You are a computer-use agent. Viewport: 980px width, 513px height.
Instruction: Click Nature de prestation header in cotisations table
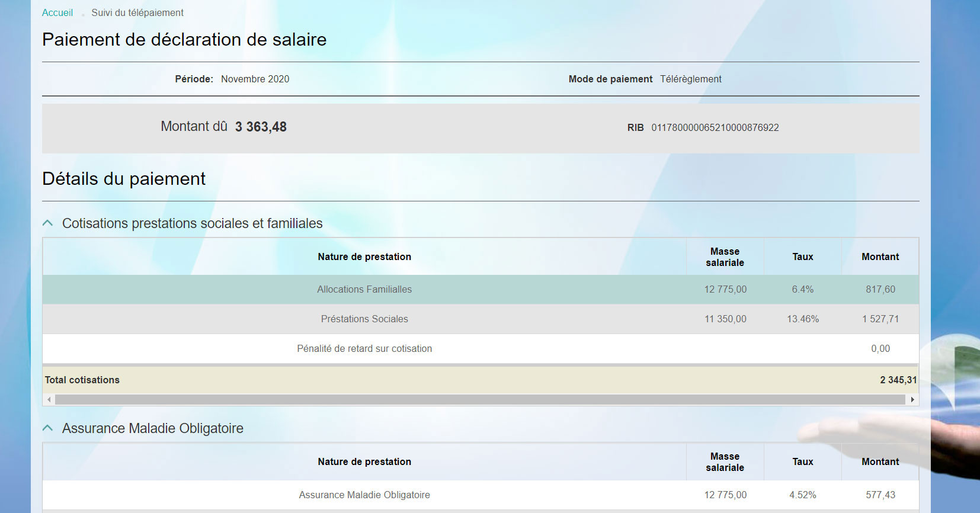point(364,256)
